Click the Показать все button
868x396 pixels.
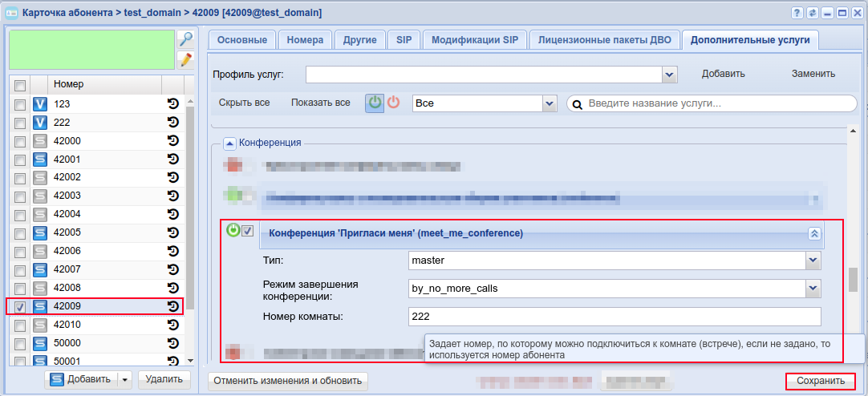321,103
